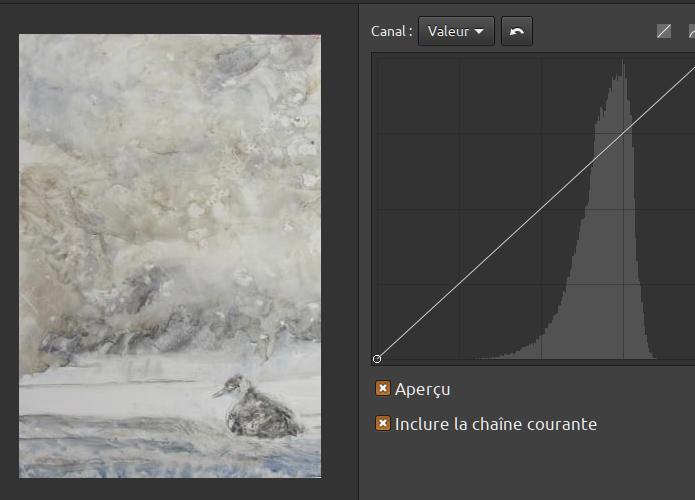Click the Aperçu label text

(422, 390)
